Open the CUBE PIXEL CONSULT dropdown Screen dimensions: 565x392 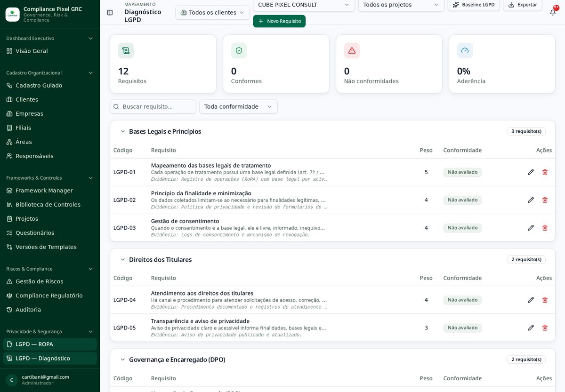click(x=304, y=5)
